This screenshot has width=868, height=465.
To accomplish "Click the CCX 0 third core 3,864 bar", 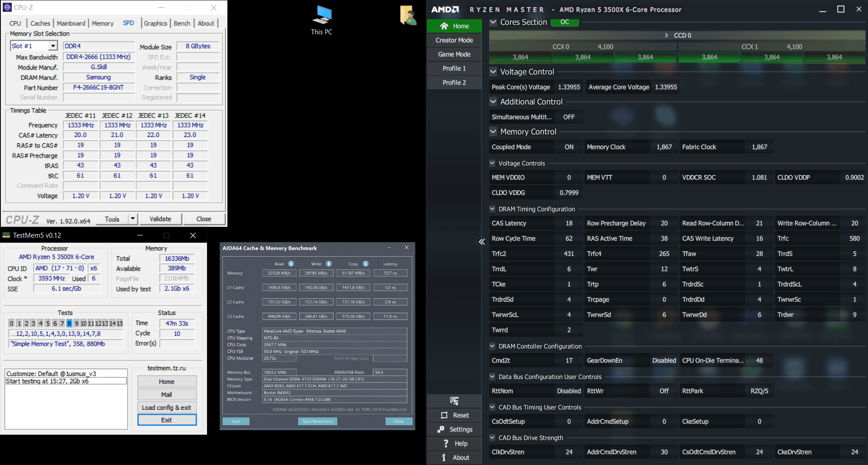I will point(645,57).
